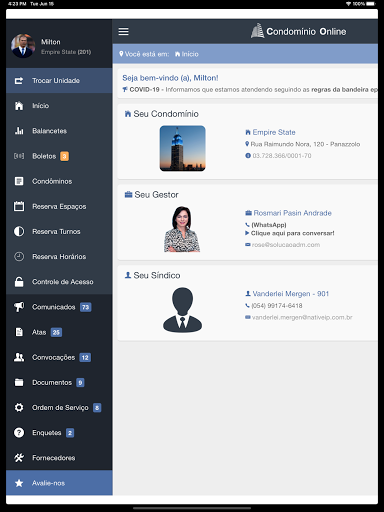Tap the Boletos orange count badge
This screenshot has height=512, width=384.
tap(64, 156)
